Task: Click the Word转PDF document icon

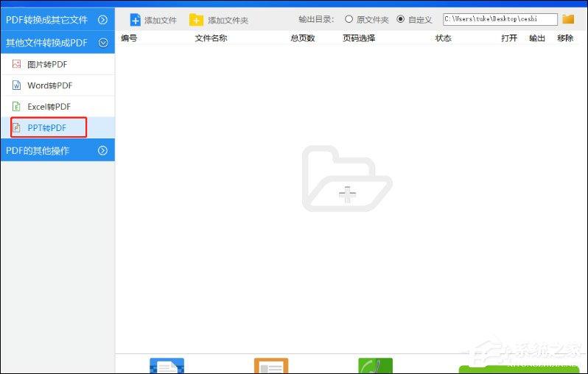Action: click(16, 85)
